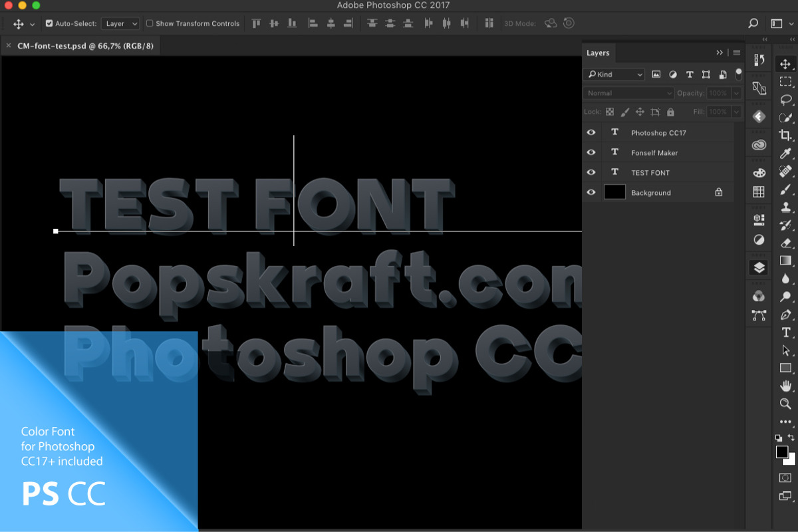
Task: Select the Dodge tool
Action: [785, 297]
